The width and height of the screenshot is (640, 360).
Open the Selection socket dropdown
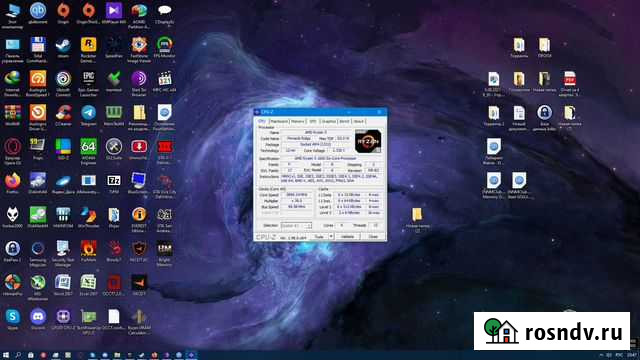pyautogui.click(x=296, y=225)
